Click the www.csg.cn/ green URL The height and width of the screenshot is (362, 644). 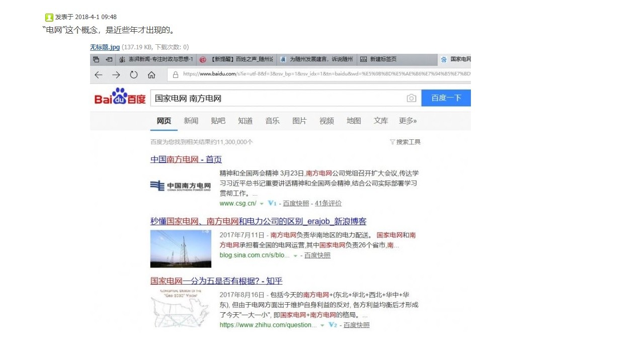(x=238, y=203)
